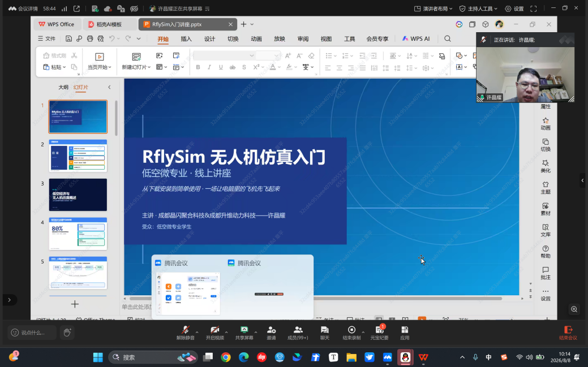
Task: Toggle 解除静音 microphone button
Action: (x=185, y=333)
